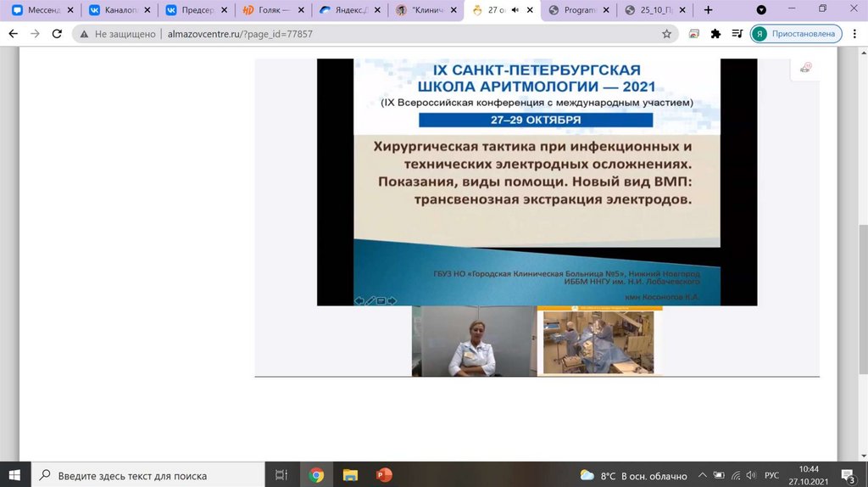
Task: Click the slide's next arrow control
Action: tap(392, 300)
